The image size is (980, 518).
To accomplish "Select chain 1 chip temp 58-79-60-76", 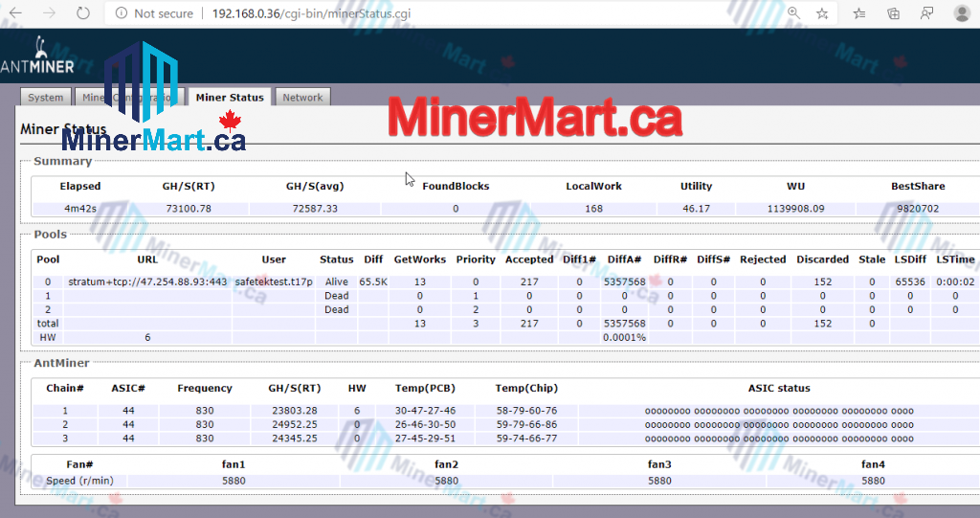I will tap(527, 411).
